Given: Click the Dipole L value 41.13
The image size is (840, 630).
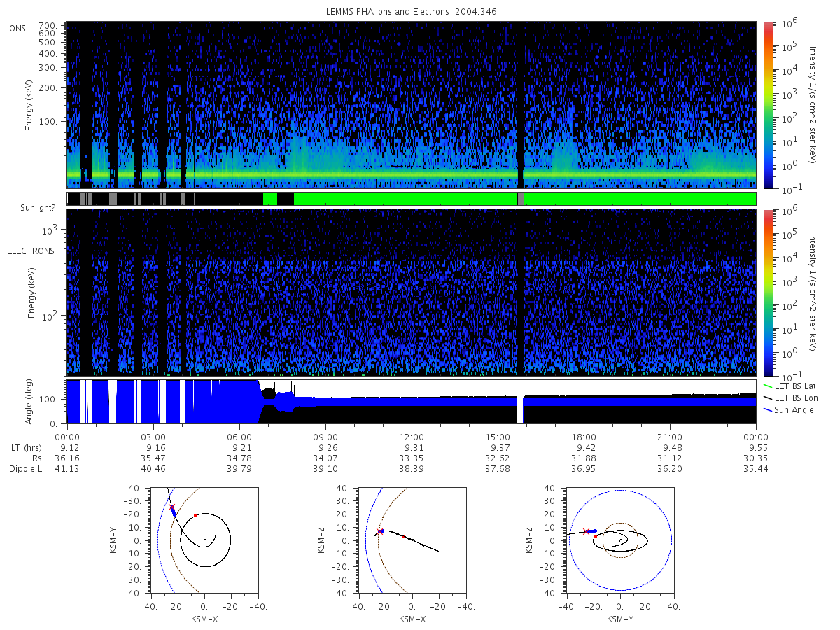Looking at the screenshot, I should pos(67,469).
